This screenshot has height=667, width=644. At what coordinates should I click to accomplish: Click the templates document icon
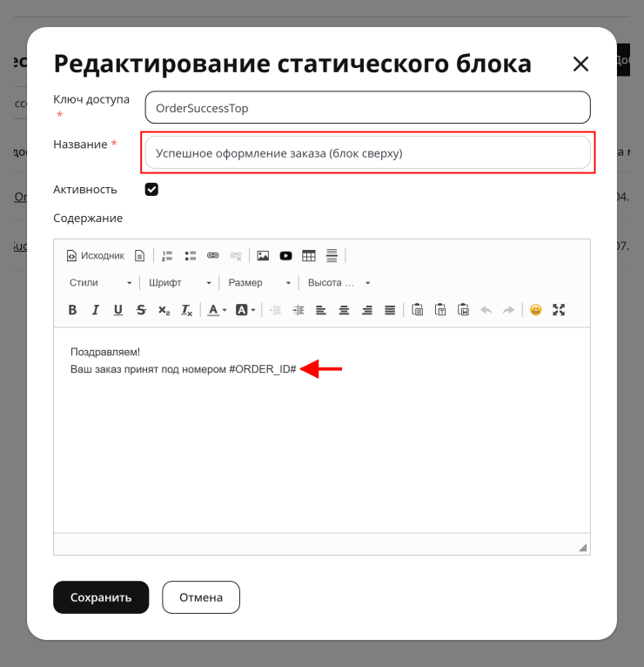tap(139, 256)
